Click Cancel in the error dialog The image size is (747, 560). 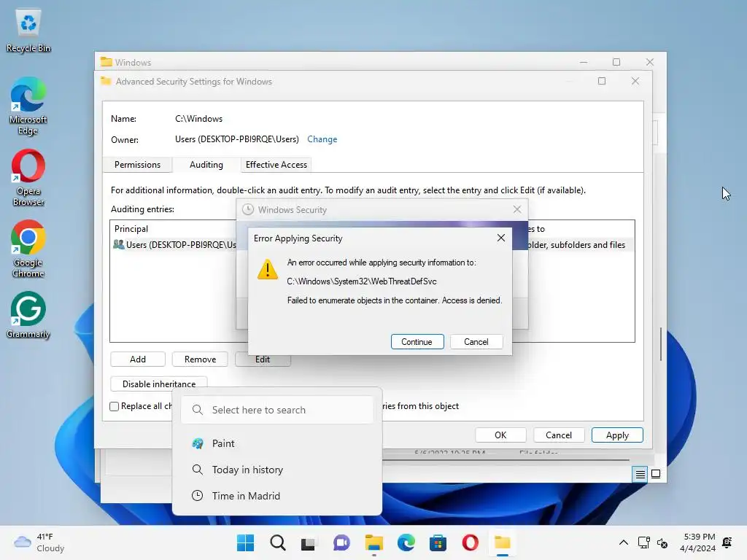[476, 342]
